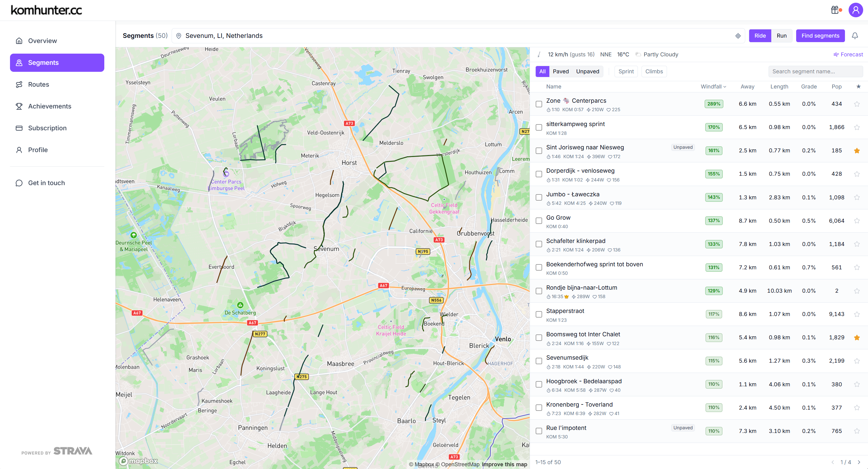Image resolution: width=868 pixels, height=469 pixels.
Task: Open Kronenberg - Toverland segment row
Action: (x=699, y=408)
